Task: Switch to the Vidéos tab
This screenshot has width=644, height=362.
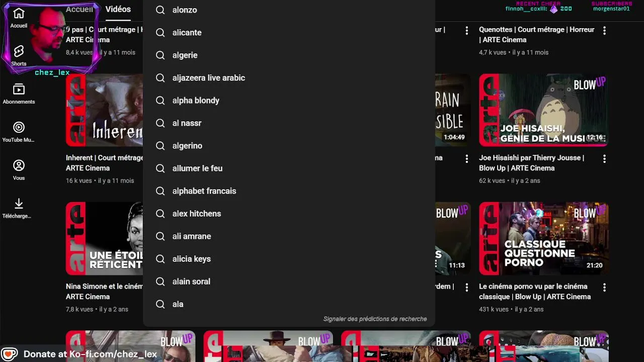Action: 118,10
